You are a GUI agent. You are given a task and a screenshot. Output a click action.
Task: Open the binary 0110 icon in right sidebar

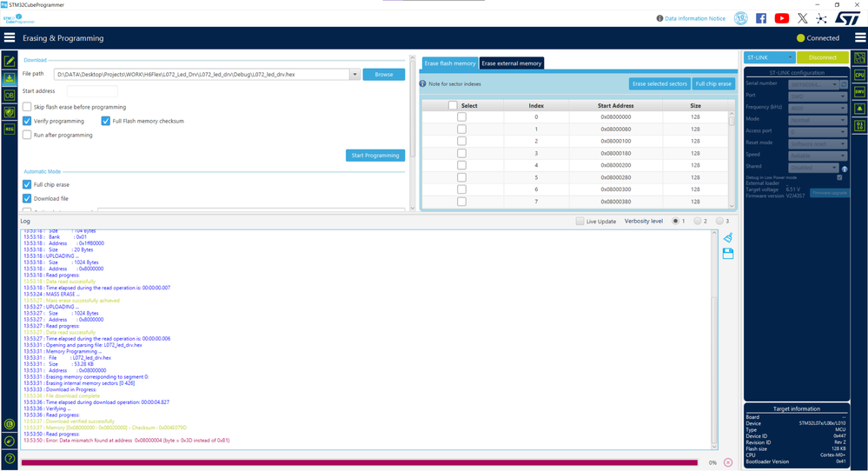859,126
